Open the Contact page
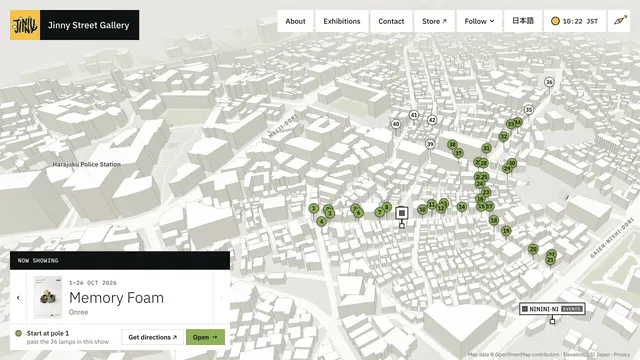 pyautogui.click(x=391, y=21)
